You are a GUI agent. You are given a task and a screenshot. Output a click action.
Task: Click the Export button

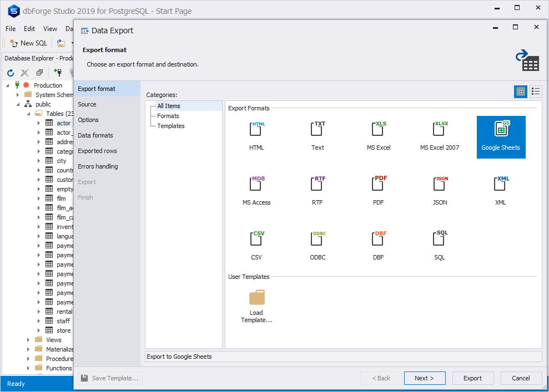click(472, 378)
